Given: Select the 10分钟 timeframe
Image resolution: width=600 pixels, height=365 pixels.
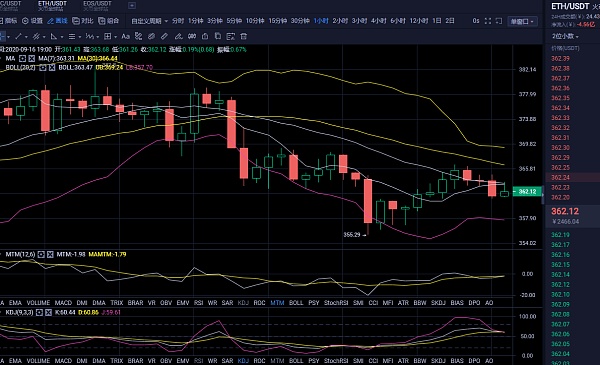Looking at the screenshot, I should [255, 21].
